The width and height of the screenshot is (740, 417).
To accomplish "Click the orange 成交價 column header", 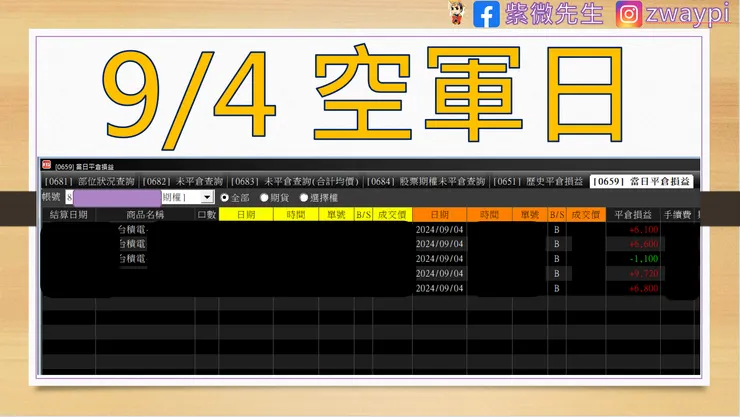I will click(586, 215).
